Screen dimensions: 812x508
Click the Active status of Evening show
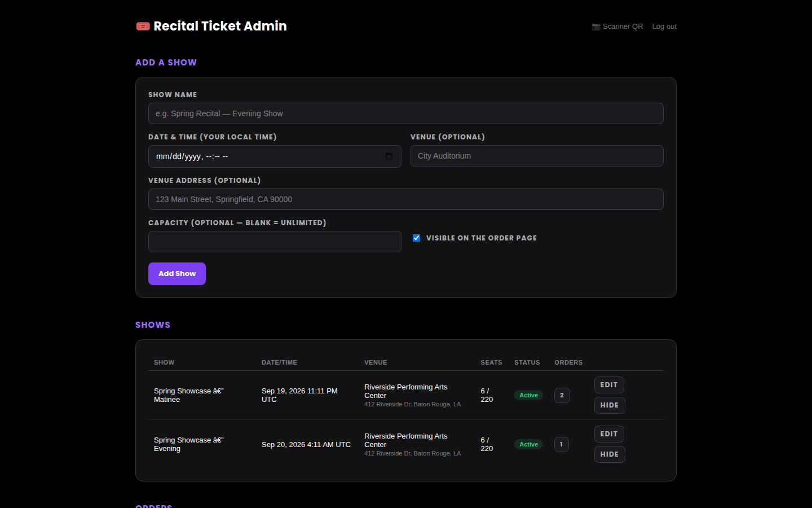point(528,444)
